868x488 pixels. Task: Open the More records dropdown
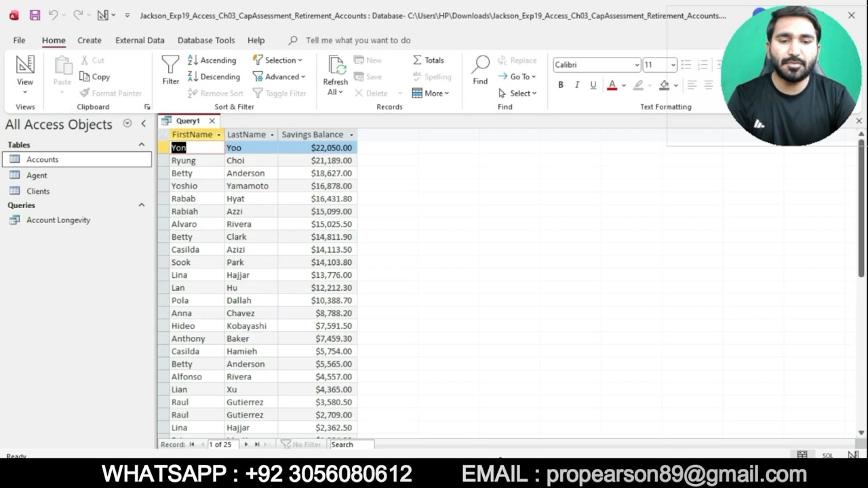(431, 94)
